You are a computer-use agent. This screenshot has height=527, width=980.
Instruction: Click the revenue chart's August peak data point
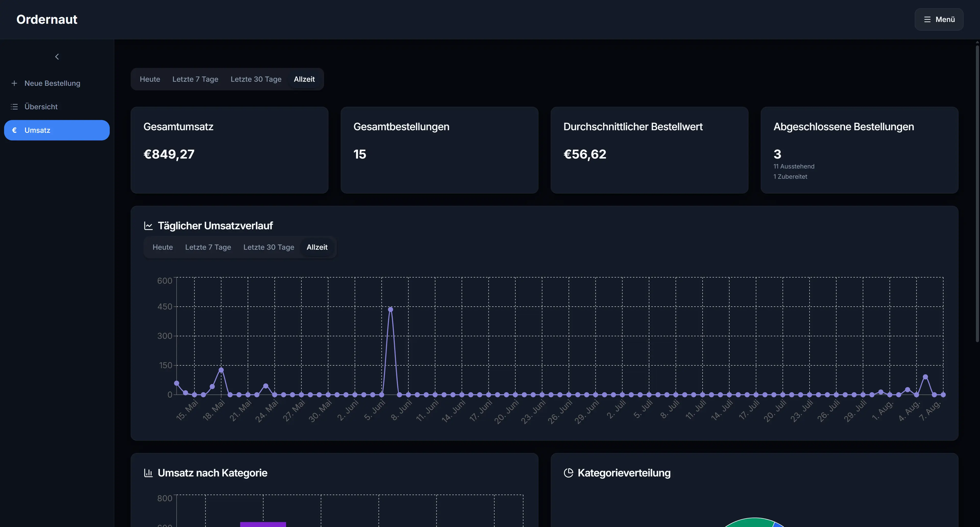925,377
